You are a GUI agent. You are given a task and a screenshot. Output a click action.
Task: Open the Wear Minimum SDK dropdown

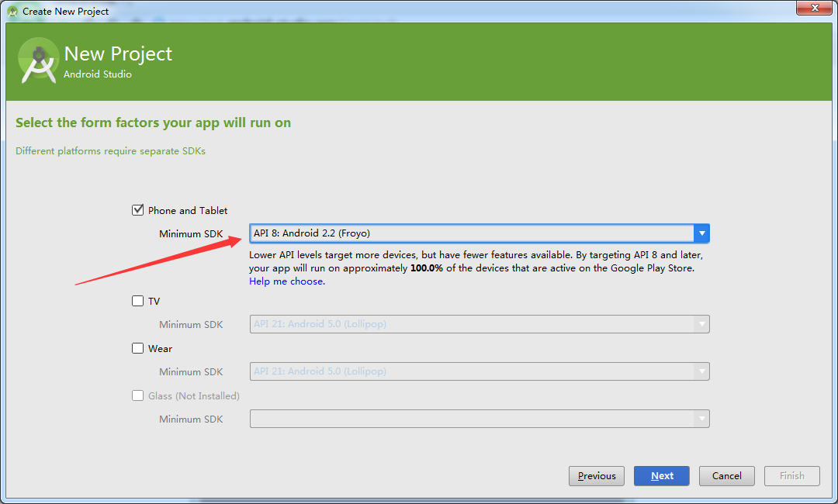(x=480, y=371)
